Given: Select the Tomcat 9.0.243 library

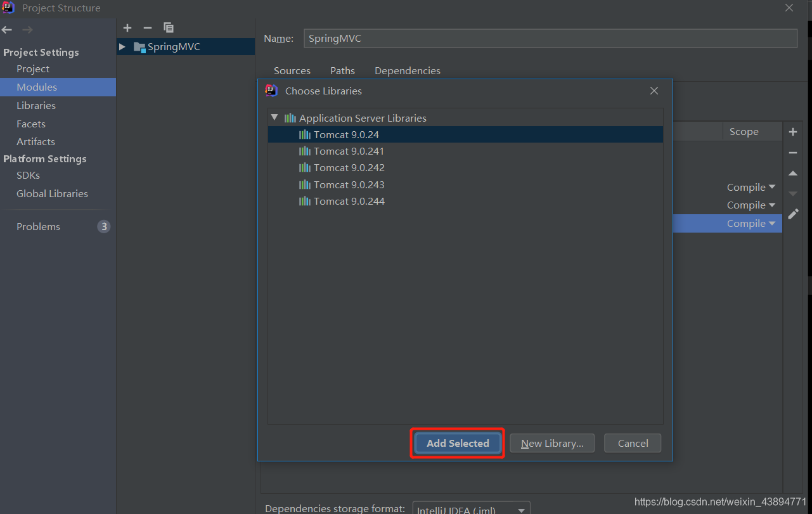Looking at the screenshot, I should pos(465,184).
